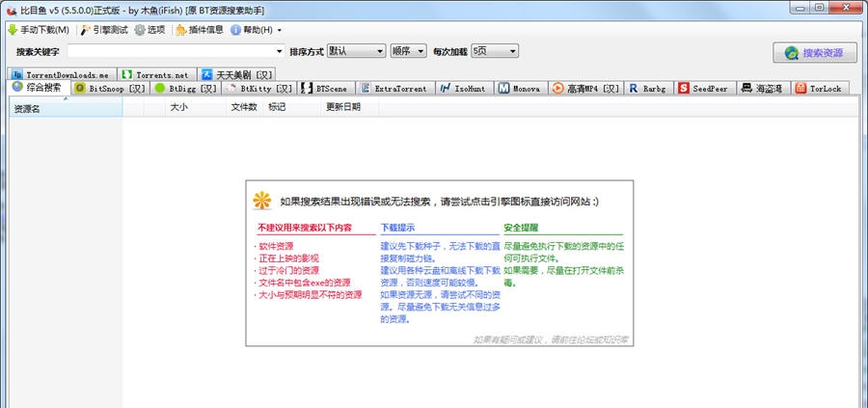Switch to the ExtraTorrent tab
Viewport: 868px width, 408px height.
click(394, 88)
